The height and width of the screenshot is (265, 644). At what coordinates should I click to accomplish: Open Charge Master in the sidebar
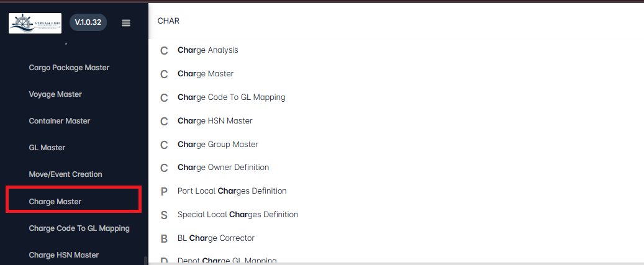click(x=55, y=202)
